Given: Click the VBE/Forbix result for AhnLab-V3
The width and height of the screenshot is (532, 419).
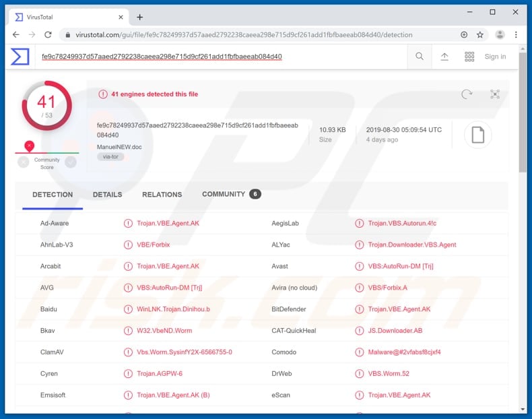Looking at the screenshot, I should 154,245.
